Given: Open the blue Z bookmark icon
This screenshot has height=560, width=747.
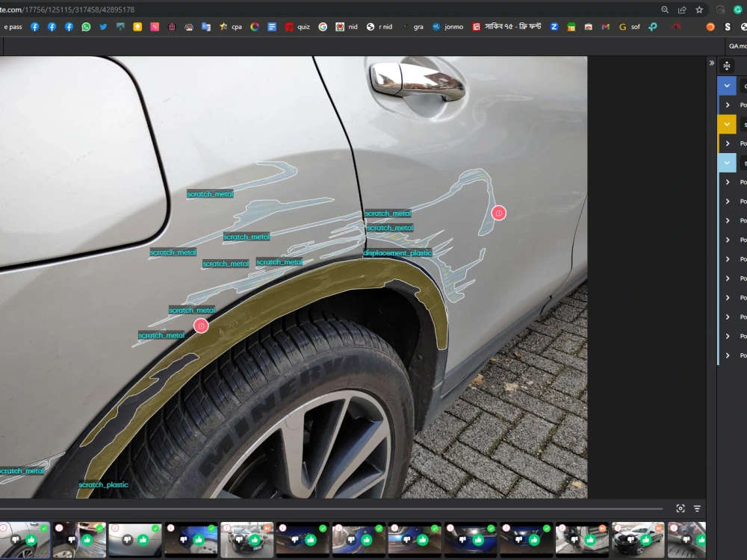Looking at the screenshot, I should (x=554, y=27).
